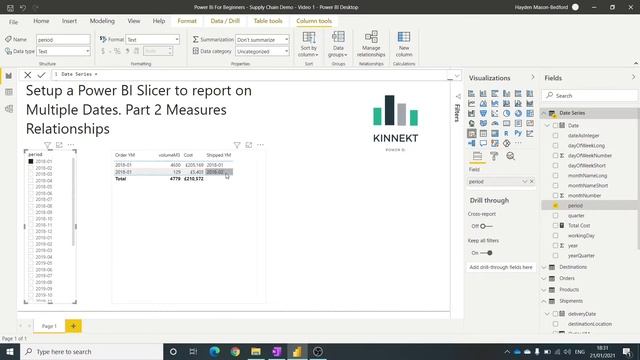Viewport: 640px width, 360px height.
Task: Open the Analytics magnifier pane tab
Action: click(510, 156)
